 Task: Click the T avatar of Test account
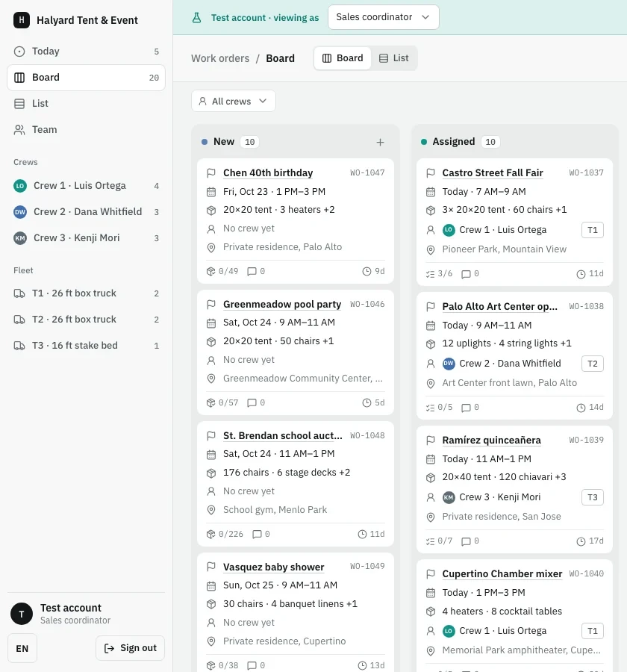click(x=22, y=614)
